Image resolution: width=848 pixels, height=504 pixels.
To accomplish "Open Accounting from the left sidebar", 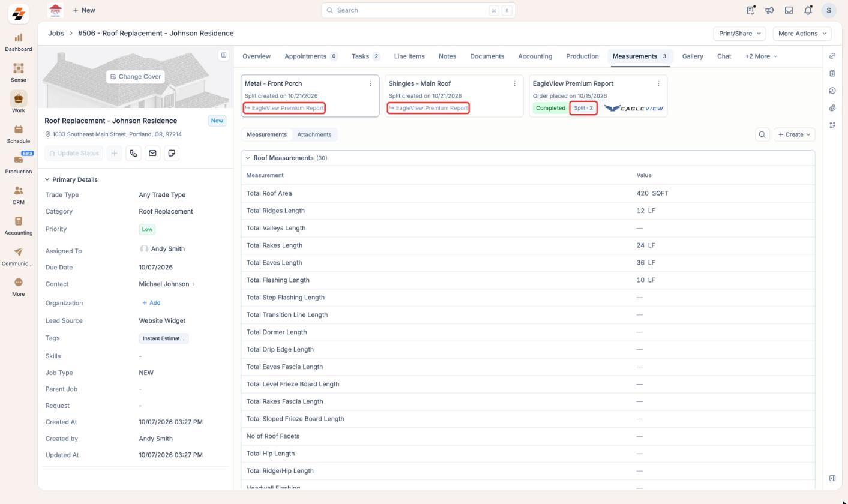I will 18,226.
